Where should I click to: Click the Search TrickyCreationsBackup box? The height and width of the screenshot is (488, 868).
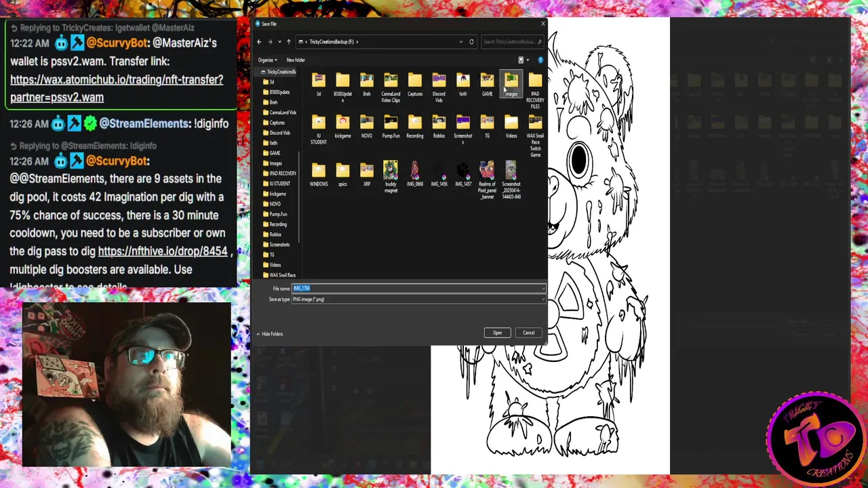click(512, 42)
